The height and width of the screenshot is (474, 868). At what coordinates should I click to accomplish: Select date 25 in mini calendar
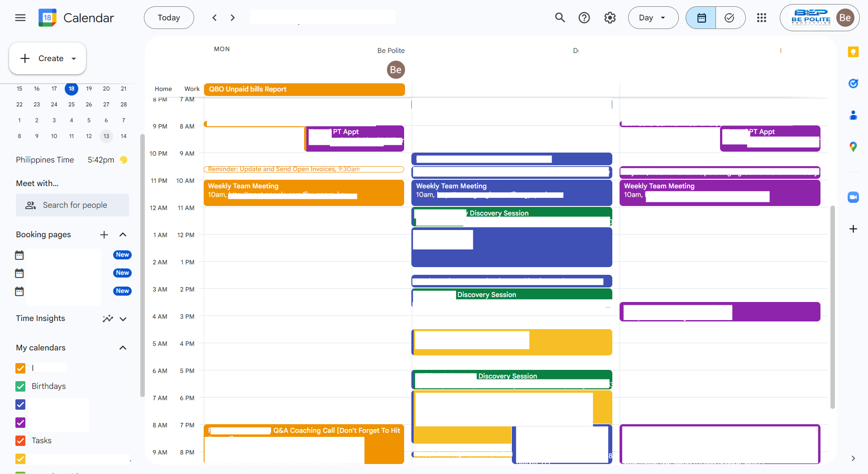tap(72, 105)
